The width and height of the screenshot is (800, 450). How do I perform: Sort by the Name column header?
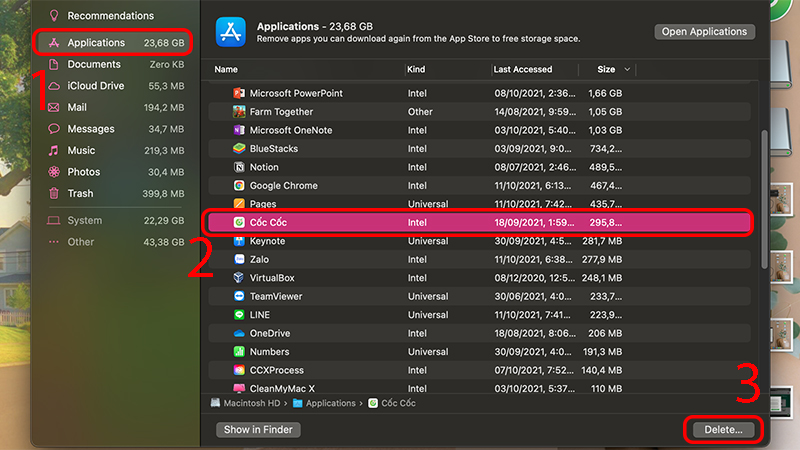click(x=226, y=69)
